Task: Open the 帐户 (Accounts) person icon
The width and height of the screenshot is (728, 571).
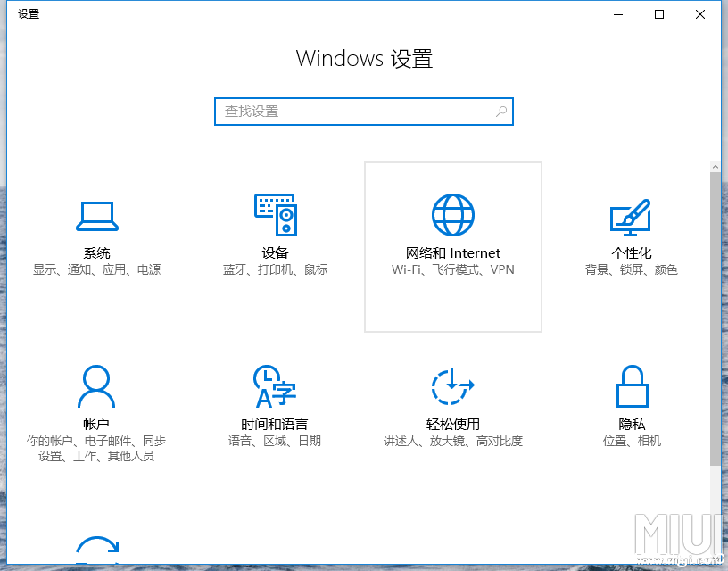Action: click(x=96, y=385)
